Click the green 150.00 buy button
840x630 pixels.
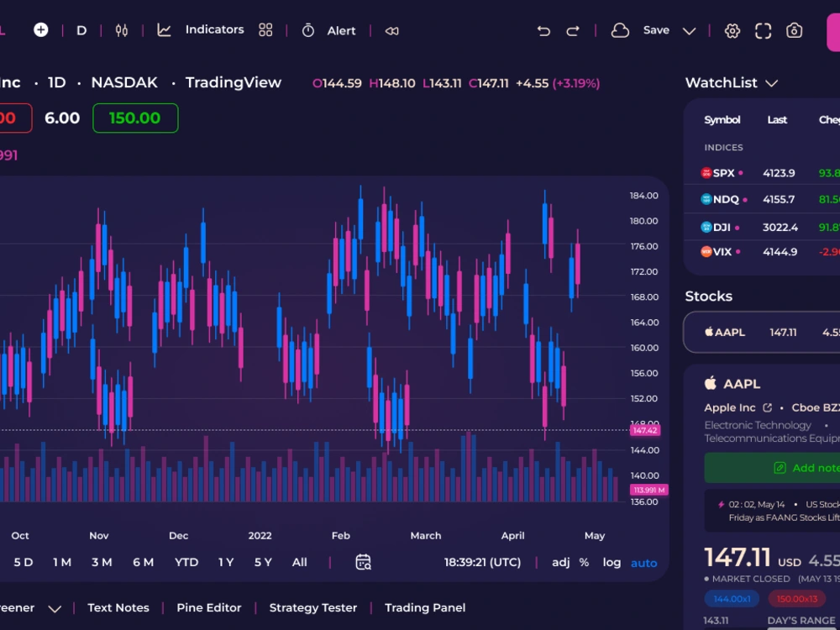(x=135, y=118)
